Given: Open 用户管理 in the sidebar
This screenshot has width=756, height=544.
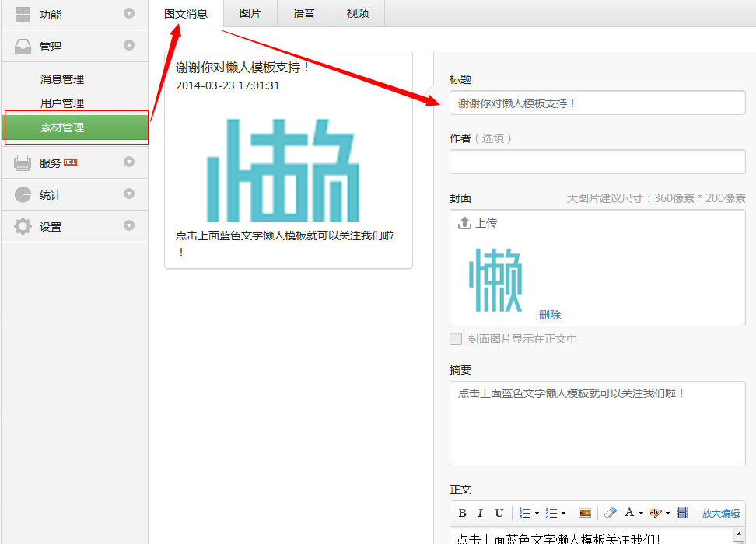Looking at the screenshot, I should tap(62, 103).
